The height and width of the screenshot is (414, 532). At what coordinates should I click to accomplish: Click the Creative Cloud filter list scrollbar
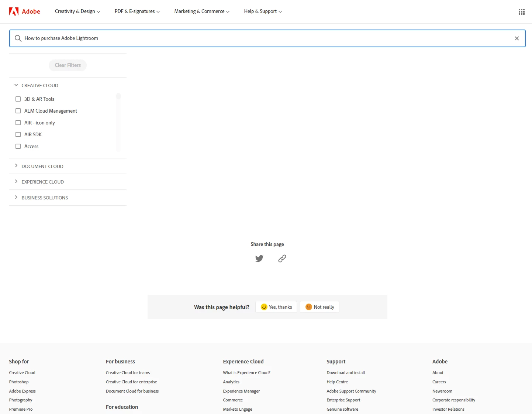tap(118, 122)
